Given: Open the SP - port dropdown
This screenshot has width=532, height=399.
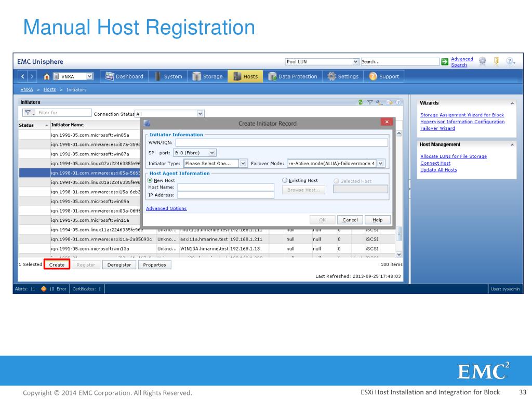Looking at the screenshot, I should [212, 153].
